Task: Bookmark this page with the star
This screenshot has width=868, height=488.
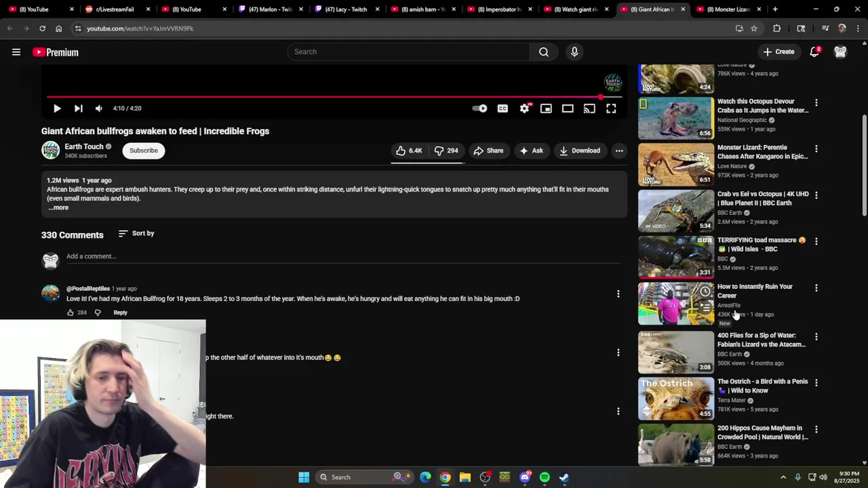Action: tap(754, 28)
